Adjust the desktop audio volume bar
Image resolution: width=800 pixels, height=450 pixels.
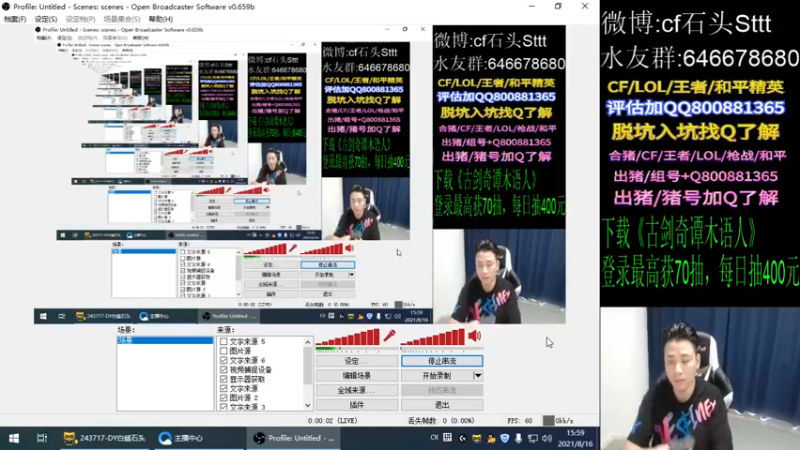click(x=434, y=337)
